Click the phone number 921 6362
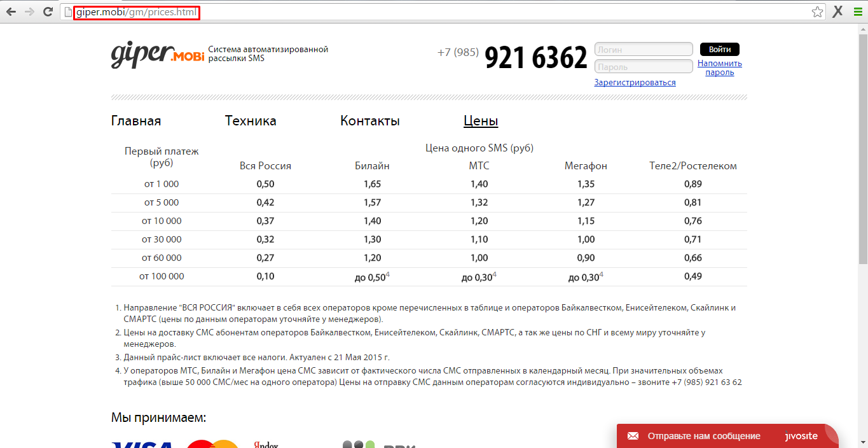This screenshot has width=868, height=448. (536, 57)
